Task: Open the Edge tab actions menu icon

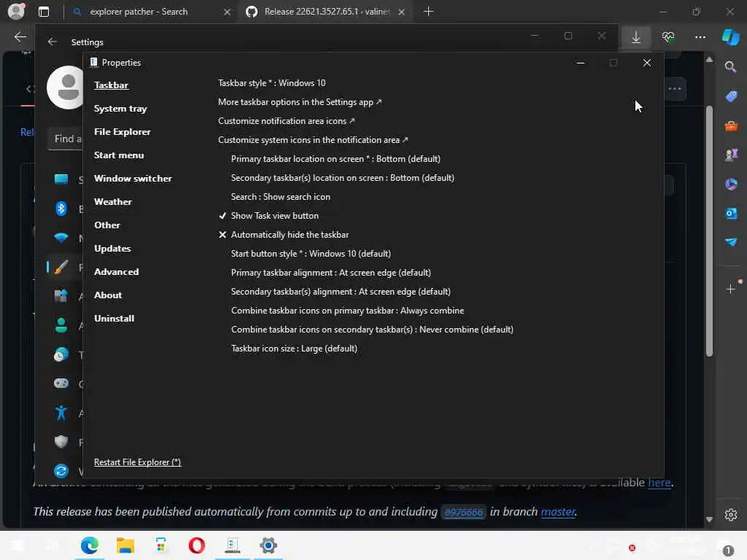Action: point(43,12)
